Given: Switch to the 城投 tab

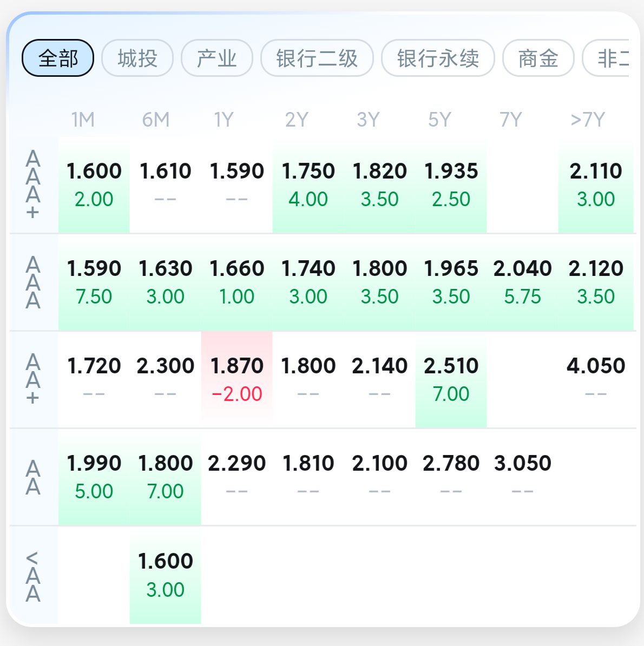Looking at the screenshot, I should (x=137, y=58).
